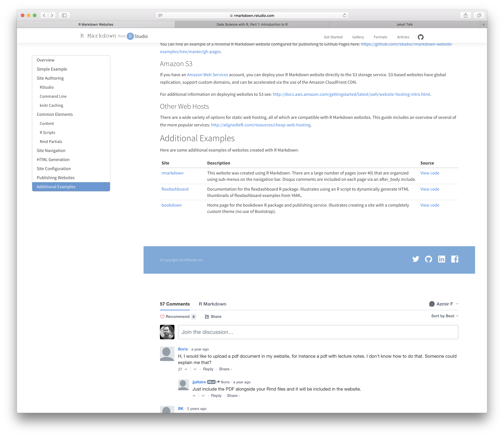This screenshot has width=504, height=437.
Task: Toggle the Safari sidebar button
Action: coord(64,15)
